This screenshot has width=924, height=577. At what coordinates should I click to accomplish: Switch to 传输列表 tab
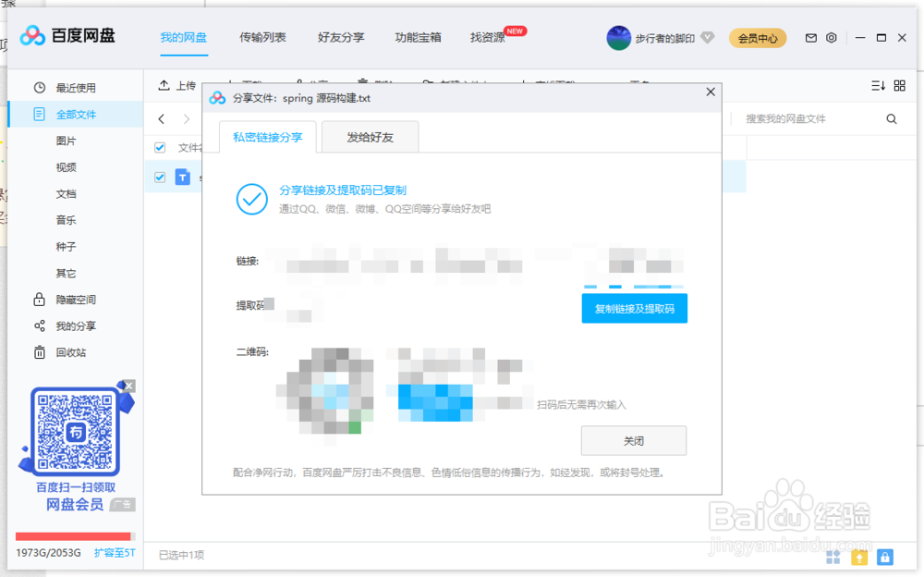point(262,38)
